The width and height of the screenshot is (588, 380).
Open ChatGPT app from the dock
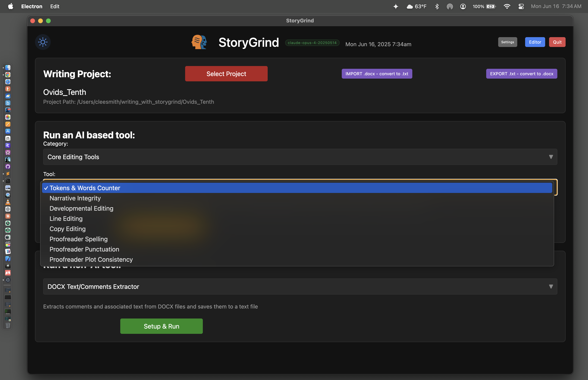8,209
